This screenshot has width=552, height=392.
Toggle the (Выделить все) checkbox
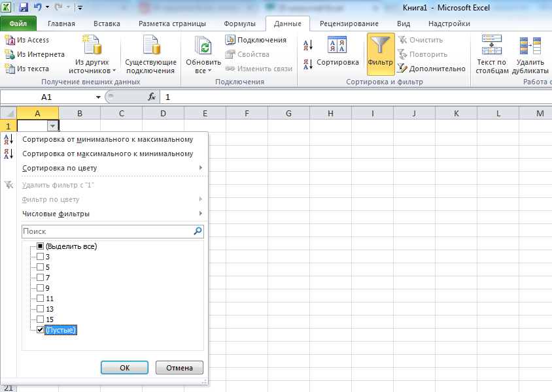point(40,246)
